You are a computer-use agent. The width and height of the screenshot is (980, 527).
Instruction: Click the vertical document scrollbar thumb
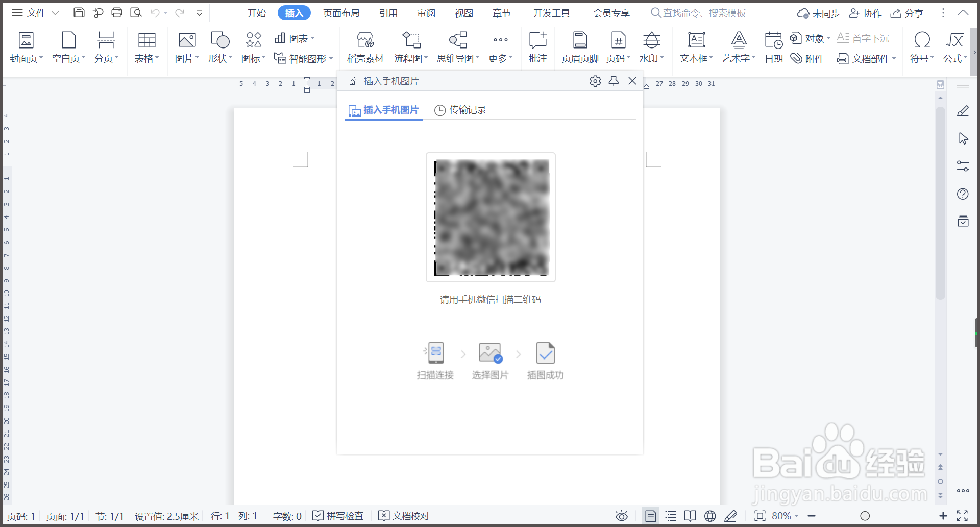pyautogui.click(x=940, y=203)
